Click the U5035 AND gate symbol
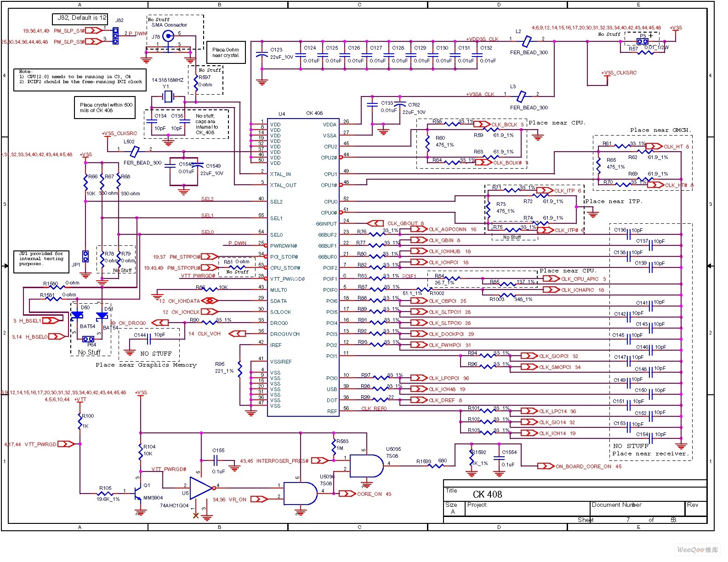This screenshot has width=728, height=562. point(366,466)
